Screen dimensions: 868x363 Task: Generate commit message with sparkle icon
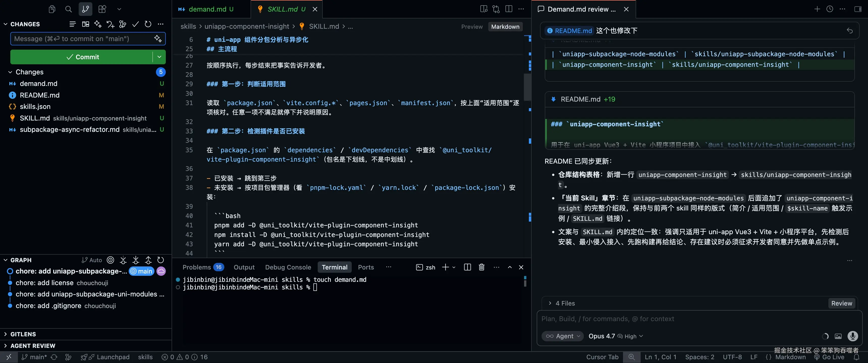(158, 39)
